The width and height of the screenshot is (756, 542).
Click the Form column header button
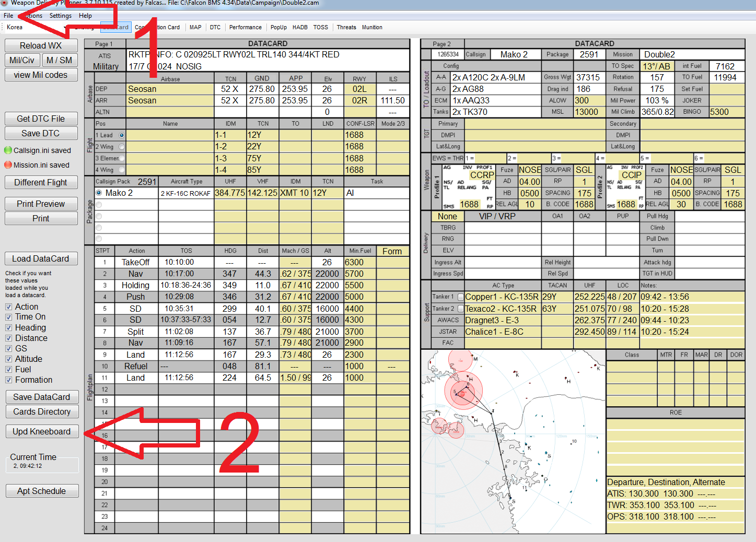pyautogui.click(x=392, y=251)
